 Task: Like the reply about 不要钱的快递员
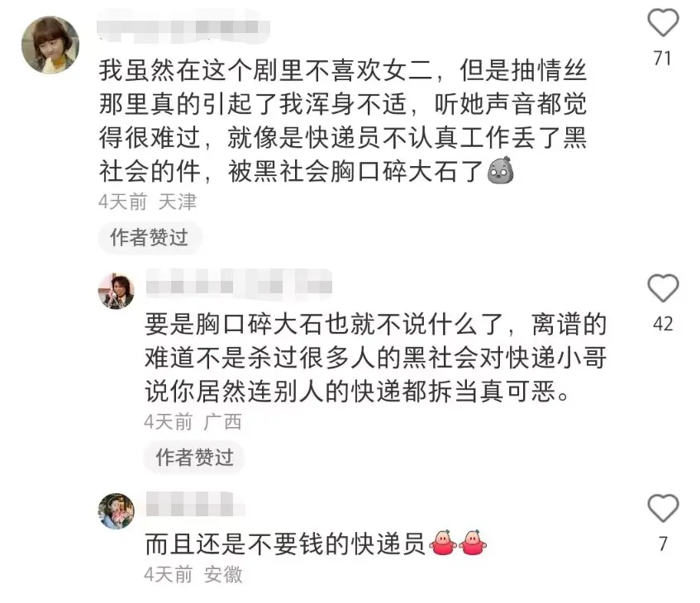tap(663, 508)
